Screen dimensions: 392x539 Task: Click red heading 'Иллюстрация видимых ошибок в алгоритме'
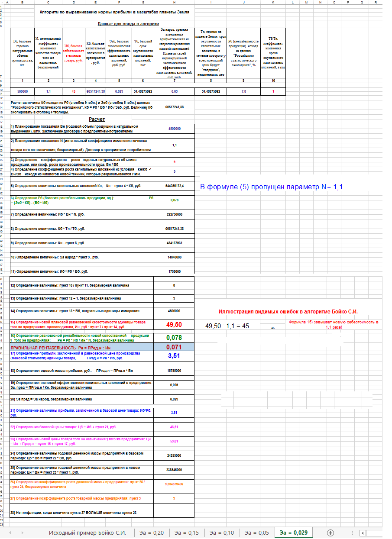[288, 312]
